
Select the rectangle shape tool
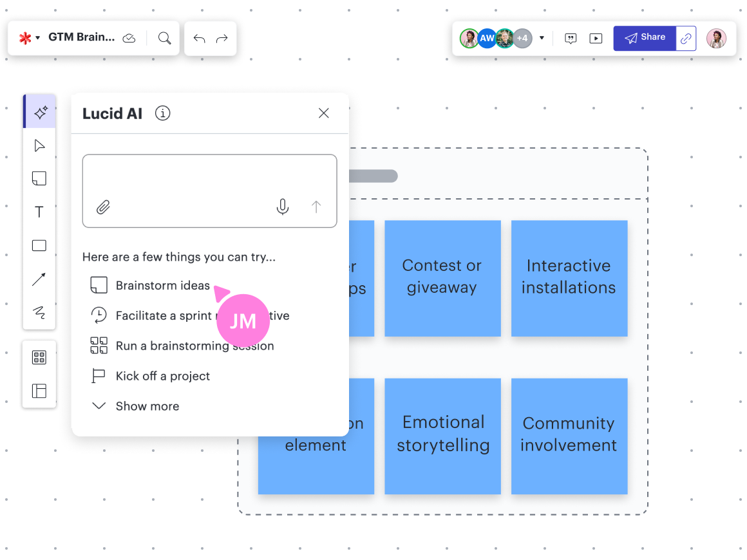(x=39, y=245)
